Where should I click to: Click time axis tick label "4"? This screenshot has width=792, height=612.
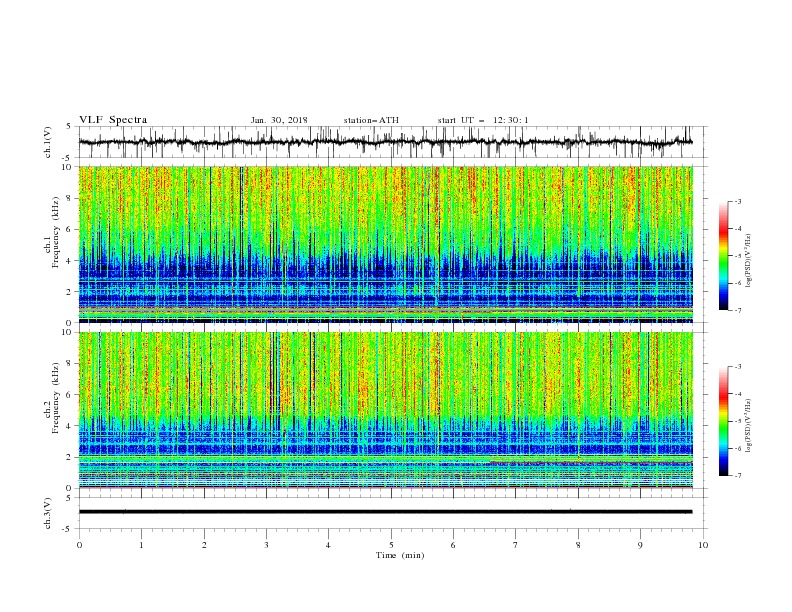click(x=328, y=545)
